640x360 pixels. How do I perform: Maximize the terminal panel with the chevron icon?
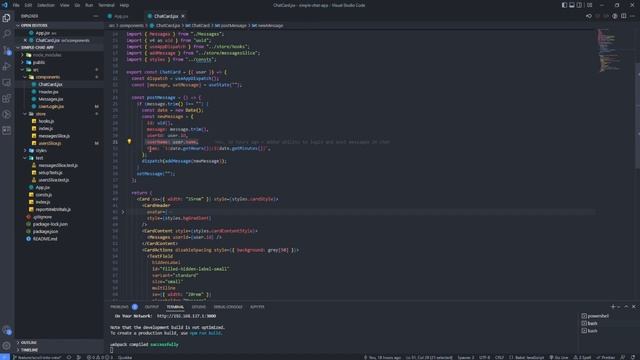[x=626, y=307]
